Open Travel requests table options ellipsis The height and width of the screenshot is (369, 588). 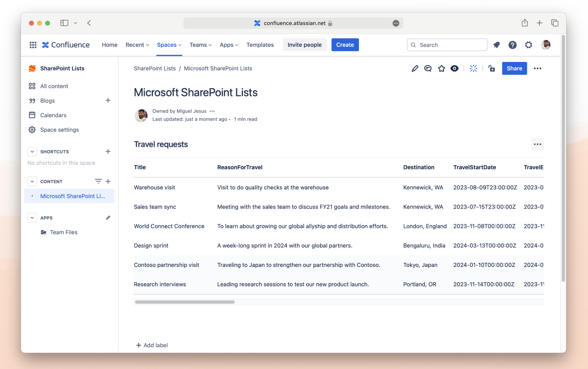pyautogui.click(x=538, y=144)
